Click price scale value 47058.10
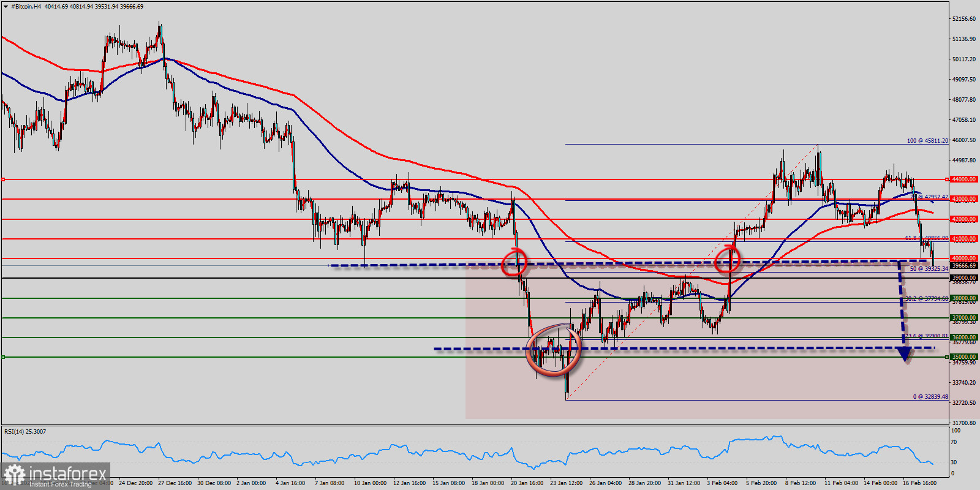The width and height of the screenshot is (980, 490). coord(964,120)
